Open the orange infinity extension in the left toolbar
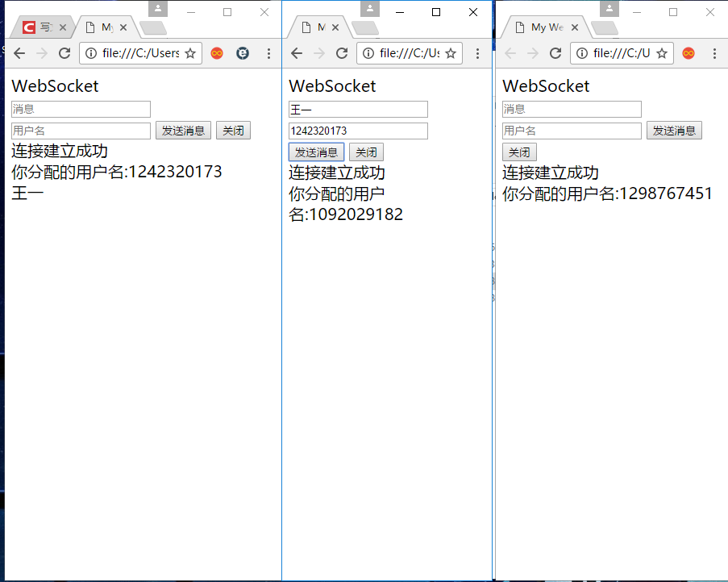This screenshot has width=728, height=582. [217, 53]
